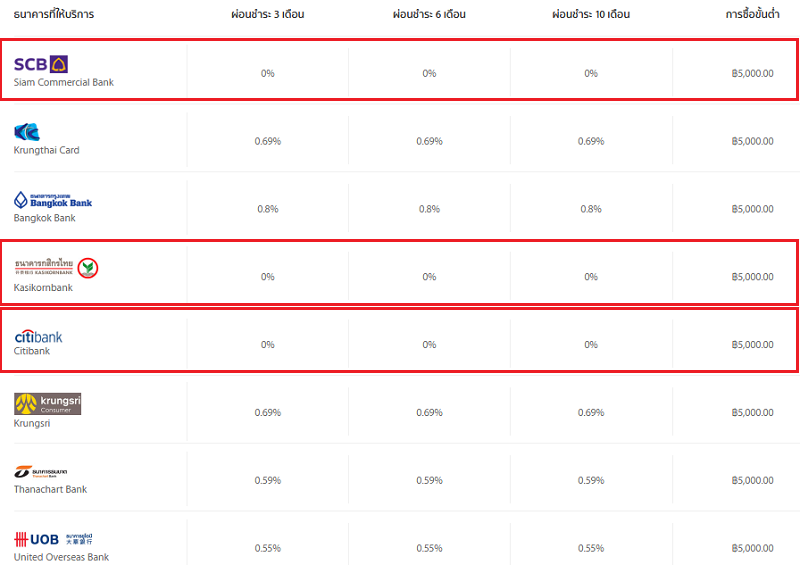Click the UOB bank logo
The height and width of the screenshot is (565, 800).
(x=52, y=540)
